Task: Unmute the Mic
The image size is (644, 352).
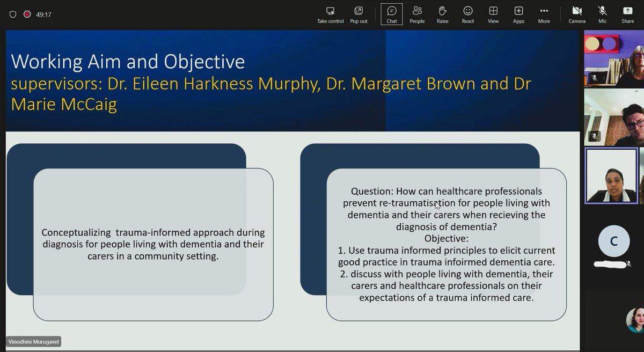Action: (x=602, y=15)
